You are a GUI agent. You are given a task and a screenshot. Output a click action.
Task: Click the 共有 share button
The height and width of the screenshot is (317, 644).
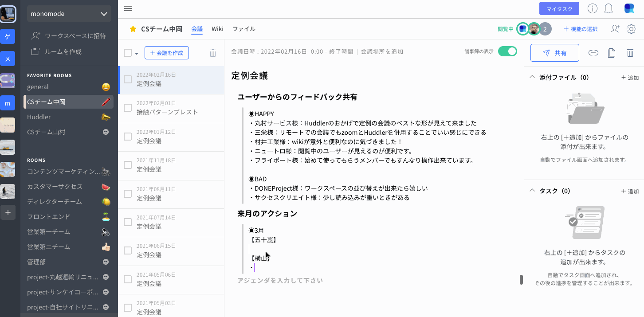coord(554,53)
